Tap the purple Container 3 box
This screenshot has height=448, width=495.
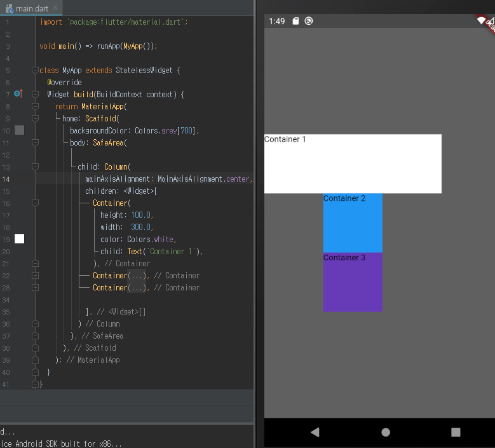pos(353,282)
